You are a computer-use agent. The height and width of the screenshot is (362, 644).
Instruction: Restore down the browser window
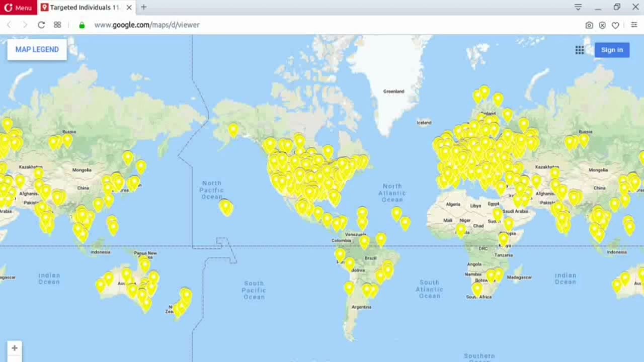(x=617, y=7)
